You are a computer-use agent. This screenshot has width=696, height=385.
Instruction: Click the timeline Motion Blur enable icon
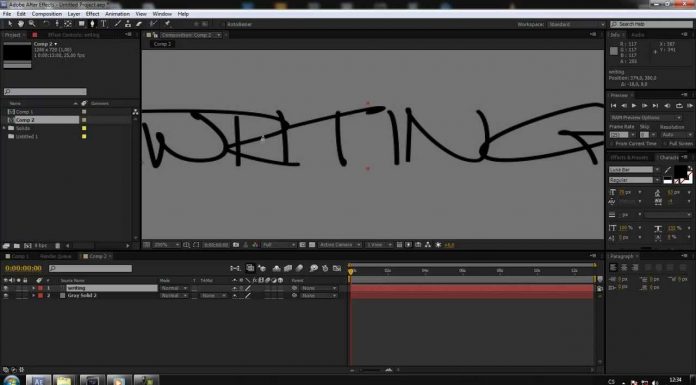pyautogui.click(x=299, y=268)
